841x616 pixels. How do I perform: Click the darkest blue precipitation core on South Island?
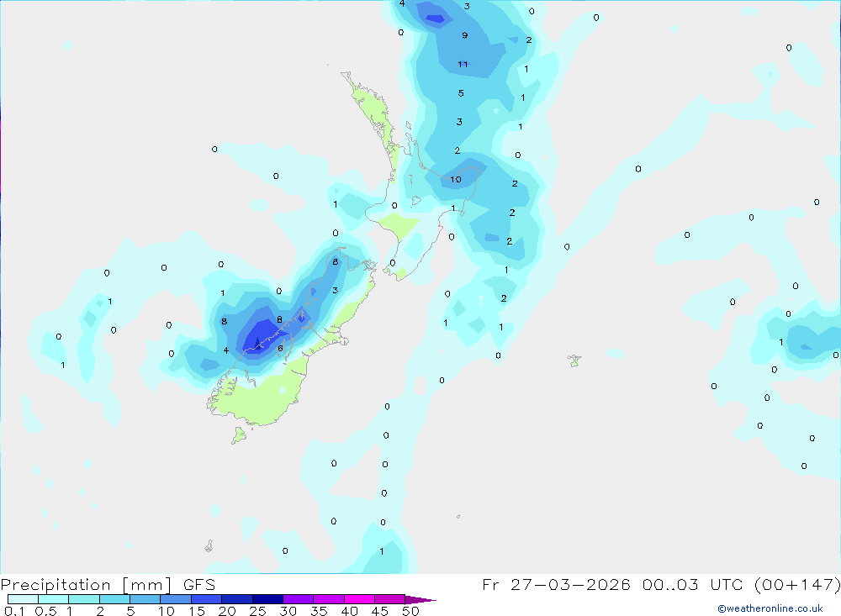tap(258, 343)
